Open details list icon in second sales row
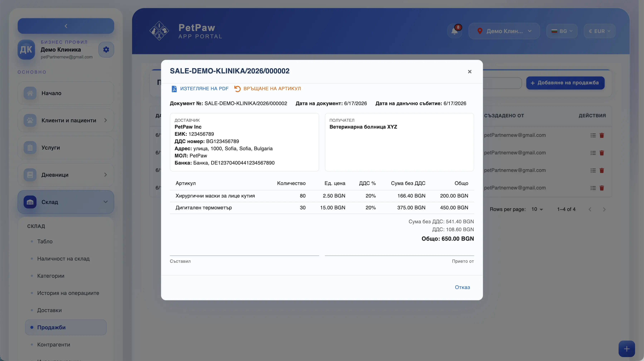 pyautogui.click(x=593, y=153)
